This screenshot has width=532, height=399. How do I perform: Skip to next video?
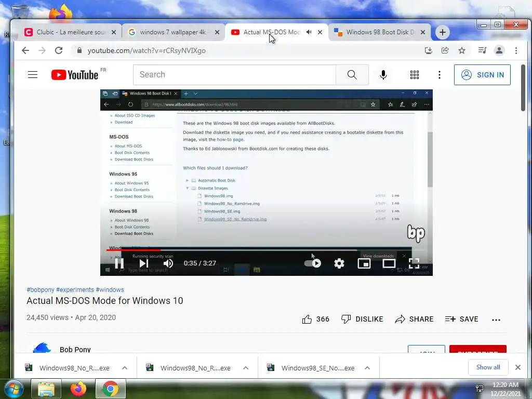click(x=144, y=263)
